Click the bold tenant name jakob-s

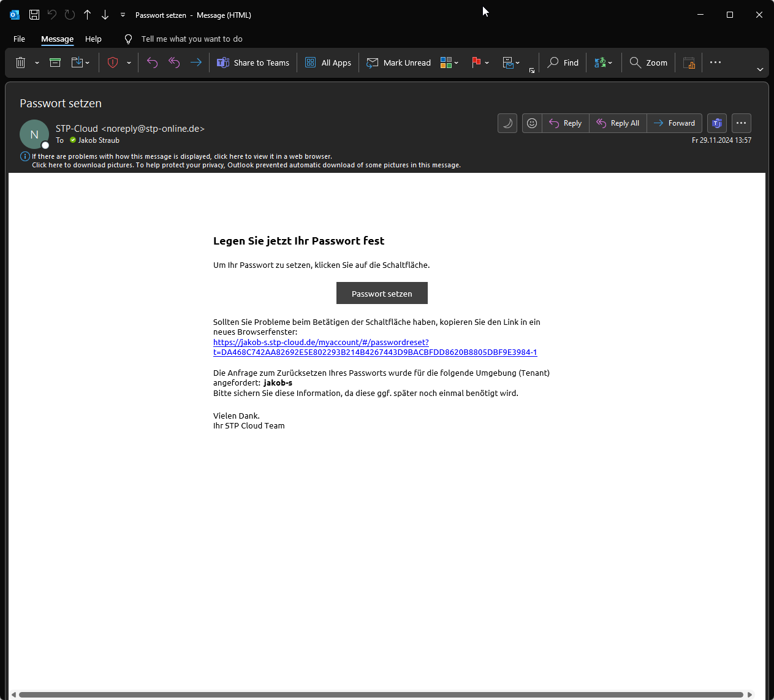(x=278, y=383)
